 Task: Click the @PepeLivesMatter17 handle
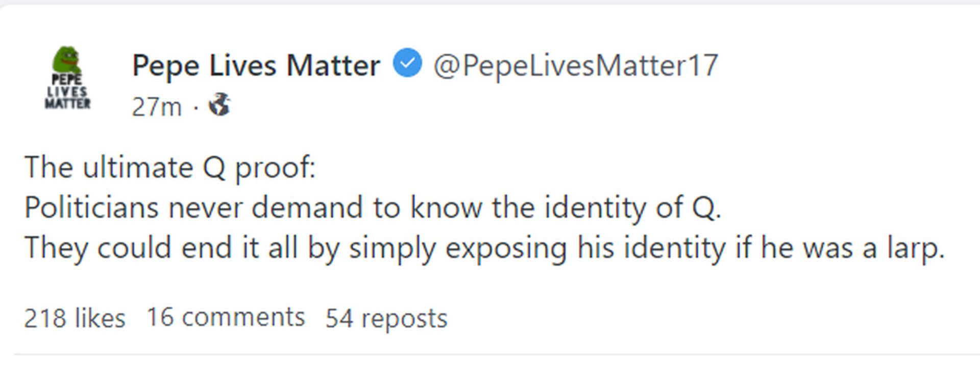pyautogui.click(x=575, y=65)
